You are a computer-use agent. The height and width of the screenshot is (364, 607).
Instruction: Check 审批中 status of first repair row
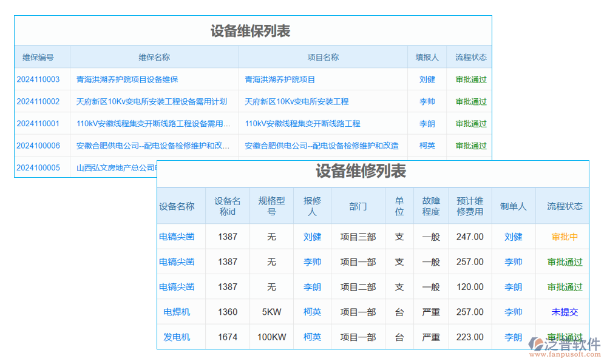pos(563,237)
